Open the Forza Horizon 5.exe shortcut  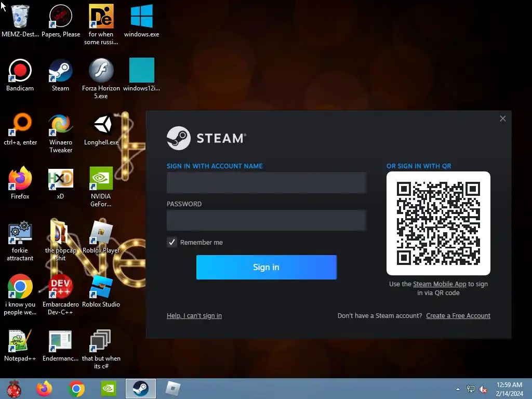101,78
